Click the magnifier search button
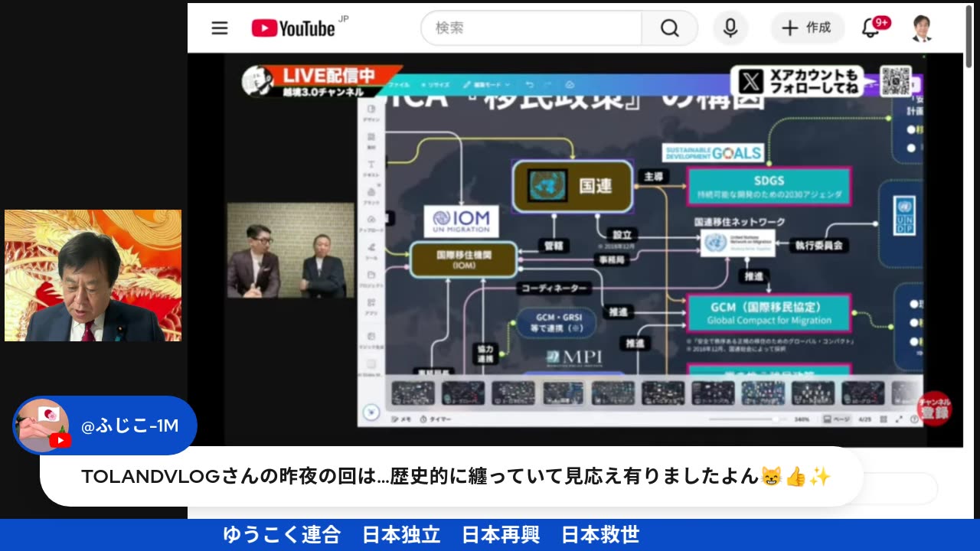Image resolution: width=980 pixels, height=551 pixels. (x=670, y=28)
